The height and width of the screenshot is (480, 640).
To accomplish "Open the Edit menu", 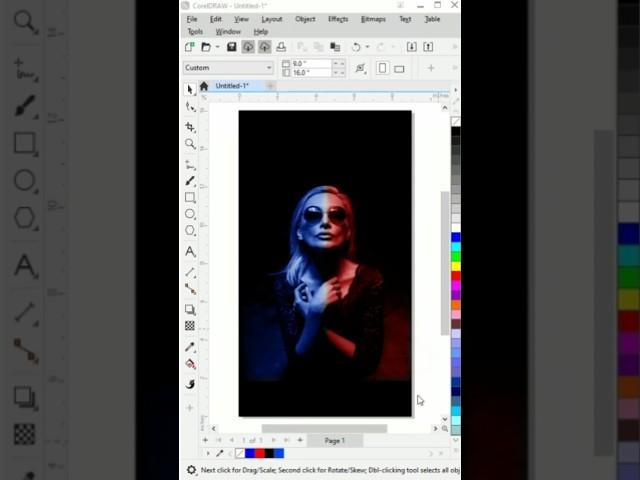I will [x=216, y=19].
